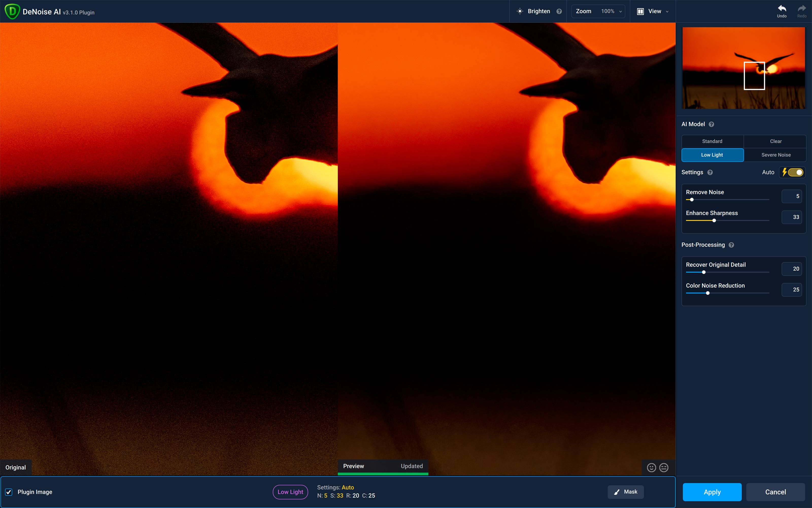812x508 pixels.
Task: Select the Clear AI model
Action: click(775, 141)
